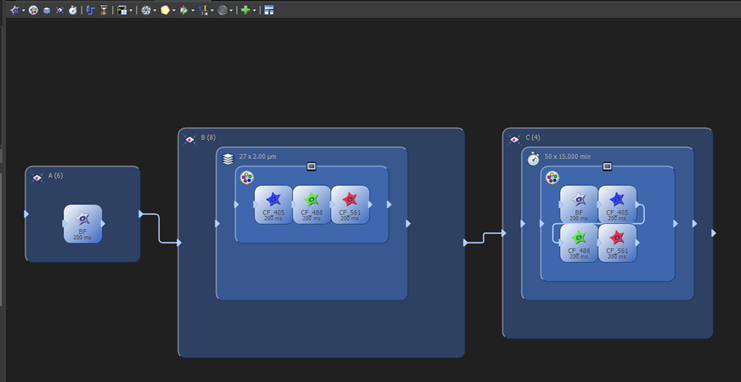
Task: Select the CF_561 channel tile in block C
Action: [617, 243]
